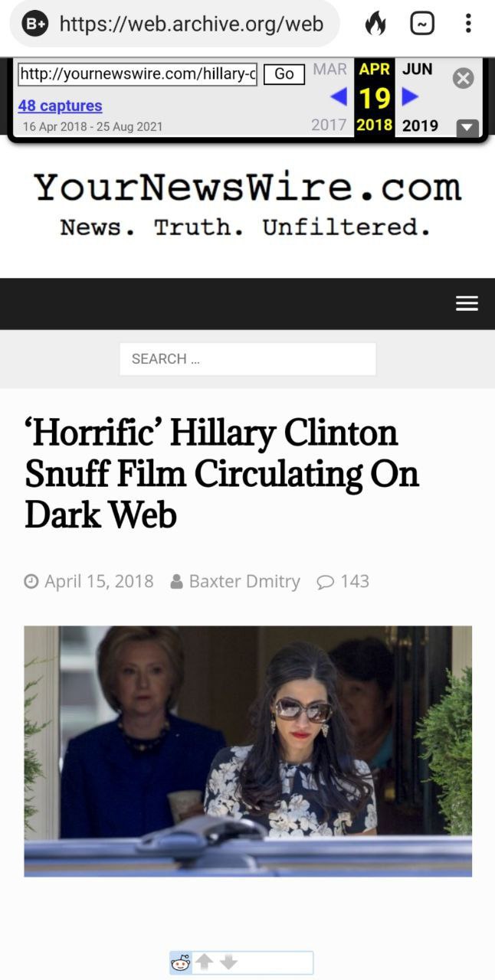
Task: Open the tab switcher icon
Action: pyautogui.click(x=422, y=24)
